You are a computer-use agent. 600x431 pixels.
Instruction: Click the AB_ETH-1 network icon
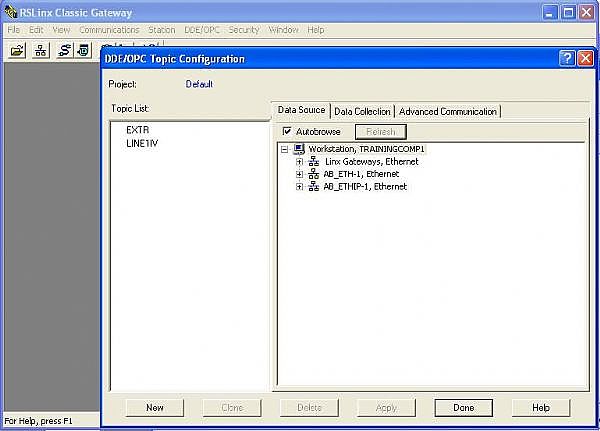pyautogui.click(x=313, y=174)
